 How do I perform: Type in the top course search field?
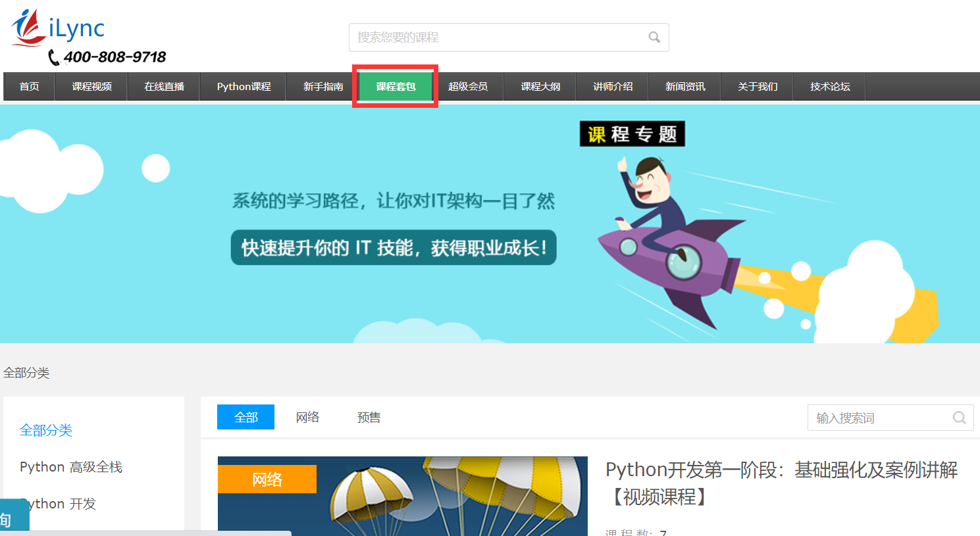click(x=497, y=37)
